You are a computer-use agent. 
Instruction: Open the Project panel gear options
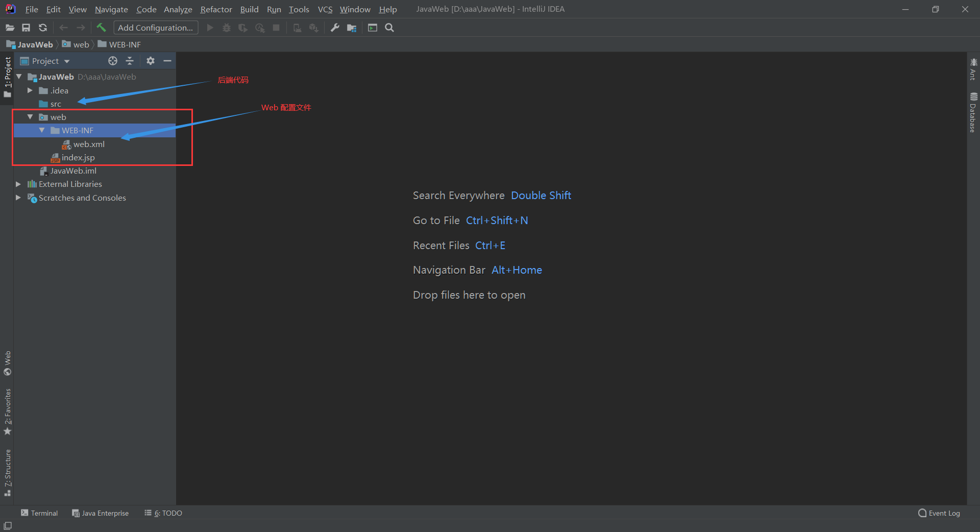pyautogui.click(x=150, y=61)
